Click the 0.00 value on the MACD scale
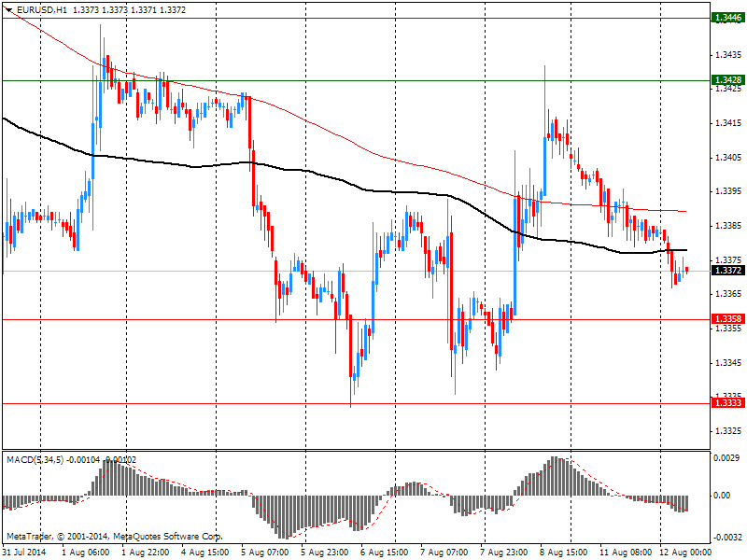 (722, 496)
